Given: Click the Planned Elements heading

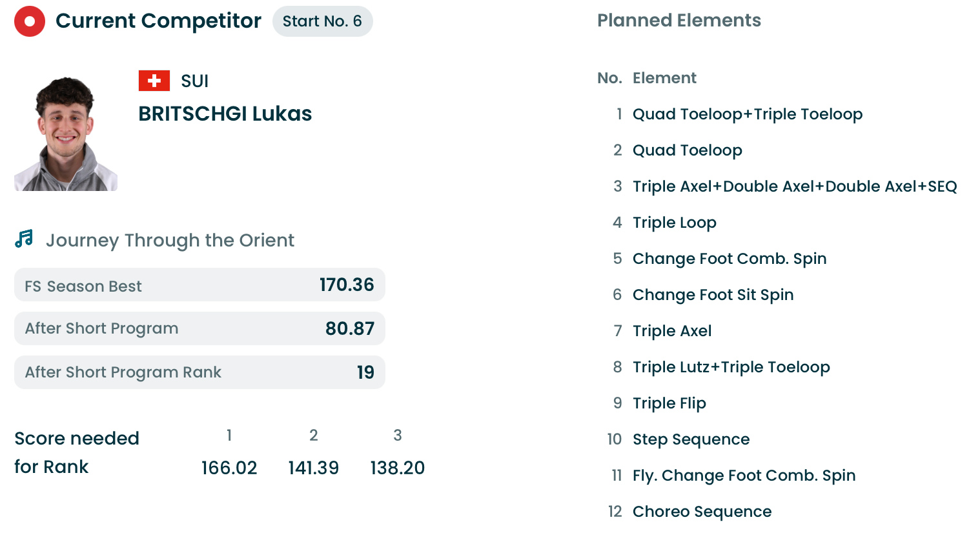Looking at the screenshot, I should coord(679,21).
